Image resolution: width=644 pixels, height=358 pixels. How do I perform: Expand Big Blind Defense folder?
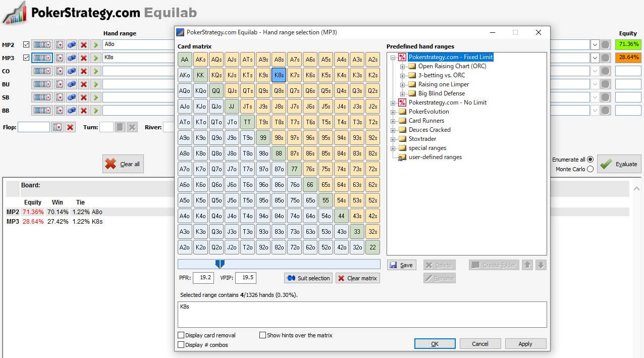(x=402, y=93)
